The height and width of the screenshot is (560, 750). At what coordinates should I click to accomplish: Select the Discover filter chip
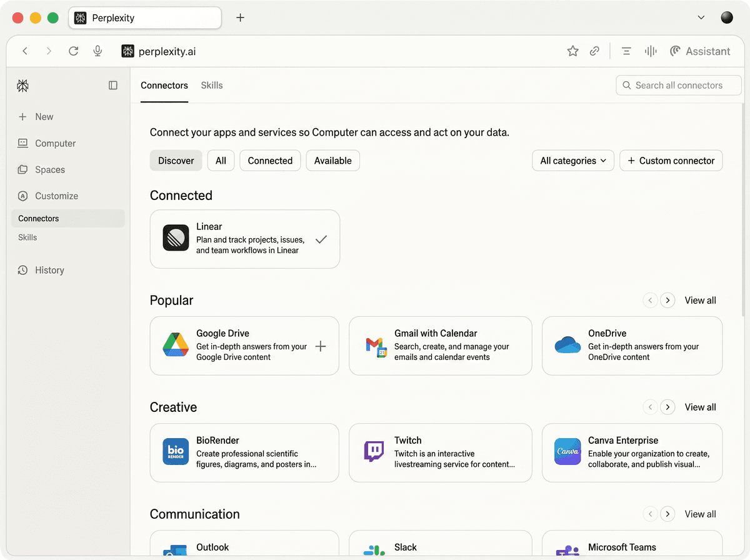pos(176,161)
